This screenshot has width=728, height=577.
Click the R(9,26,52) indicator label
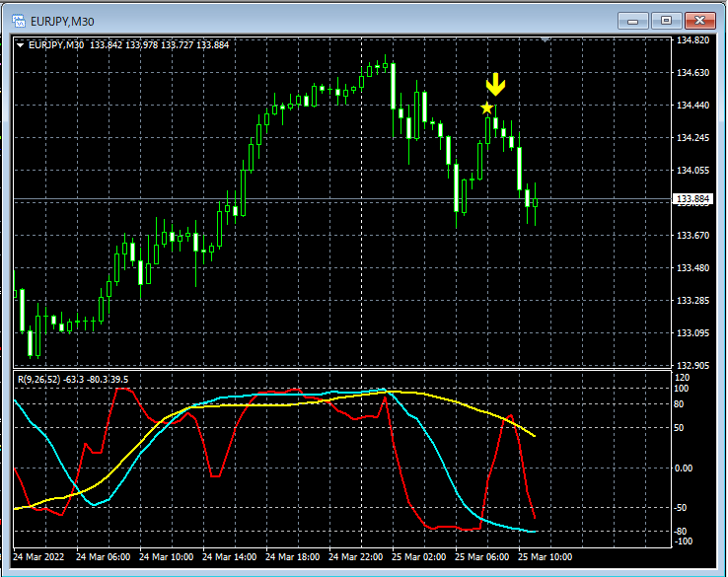(73, 380)
